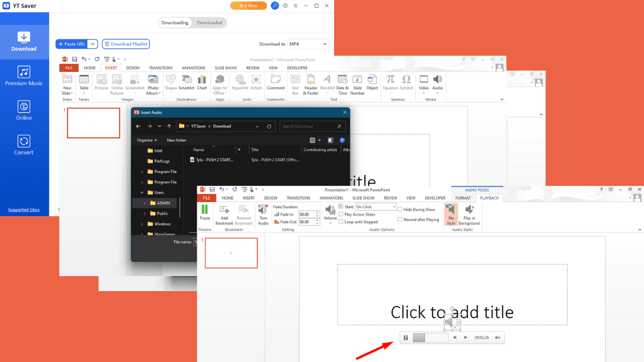Expand the Public folder in the tree
The width and height of the screenshot is (644, 362).
[145, 214]
